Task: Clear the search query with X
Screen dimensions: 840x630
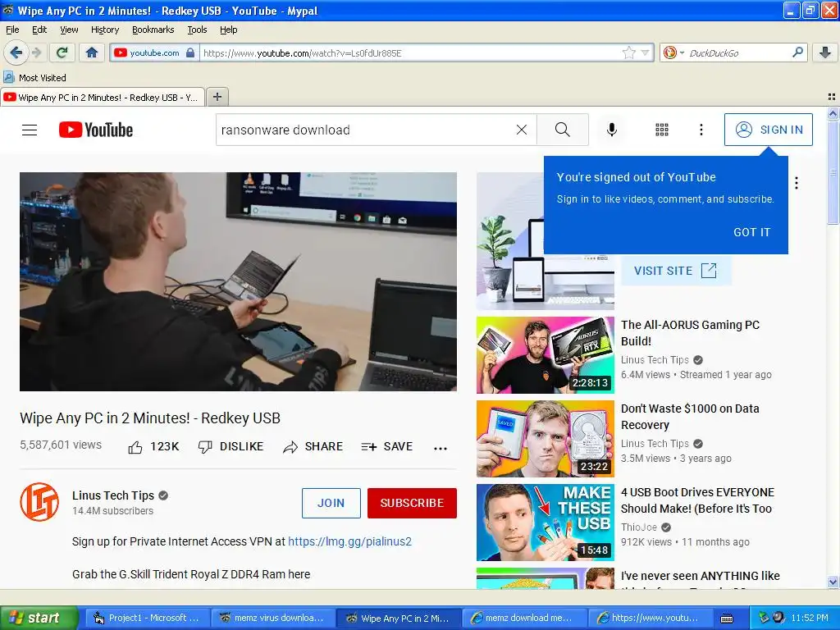Action: point(521,130)
